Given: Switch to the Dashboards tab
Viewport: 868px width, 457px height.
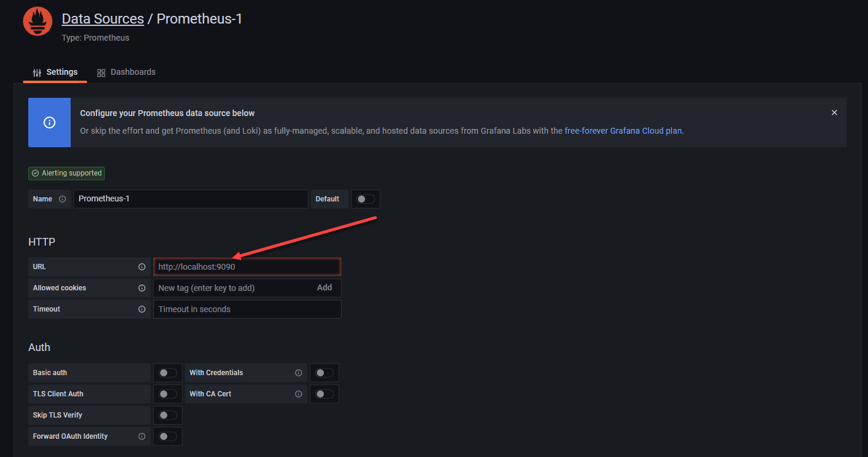Looking at the screenshot, I should (127, 72).
